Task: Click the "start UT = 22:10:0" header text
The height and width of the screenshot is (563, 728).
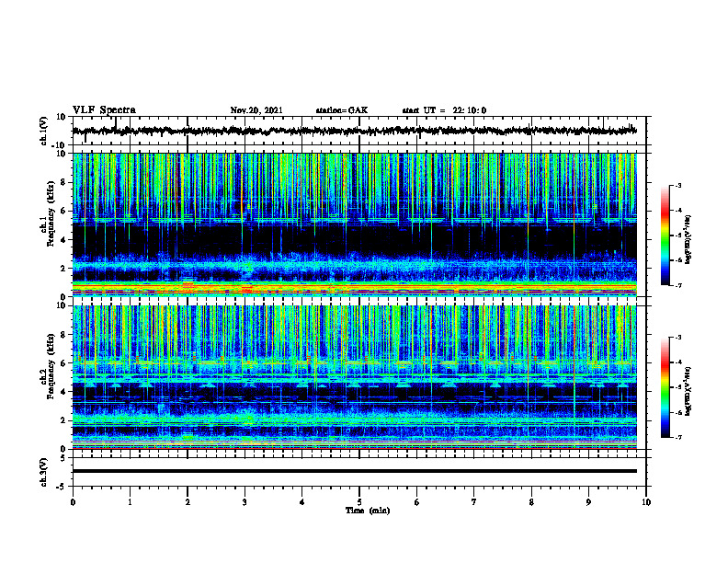Action: (x=444, y=110)
